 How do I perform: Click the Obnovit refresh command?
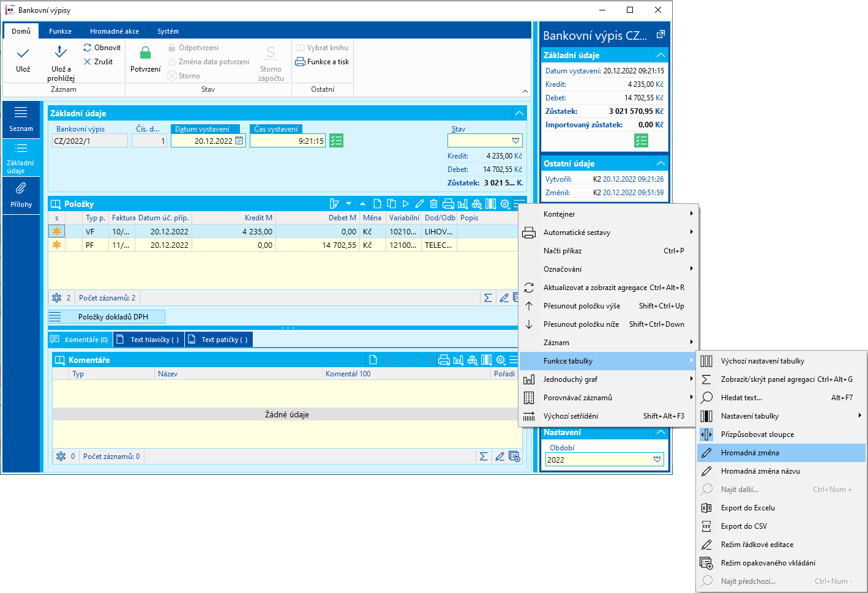point(102,48)
